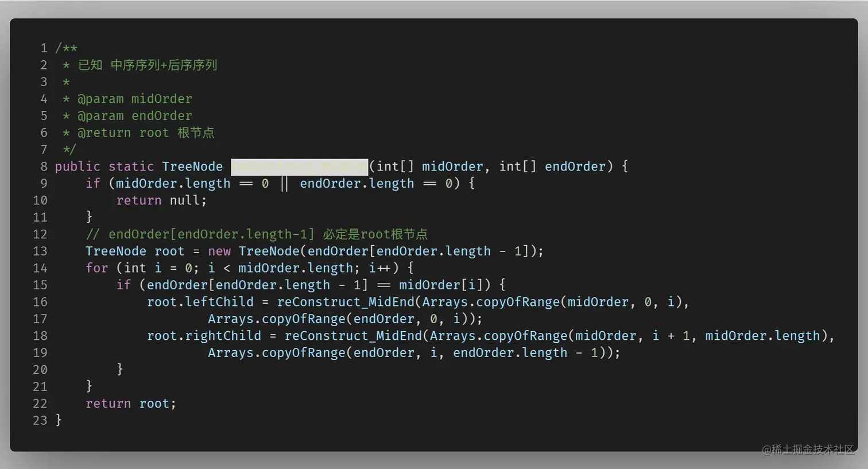Select the return root statement on line 22
This screenshot has width=868, height=469.
tap(130, 403)
